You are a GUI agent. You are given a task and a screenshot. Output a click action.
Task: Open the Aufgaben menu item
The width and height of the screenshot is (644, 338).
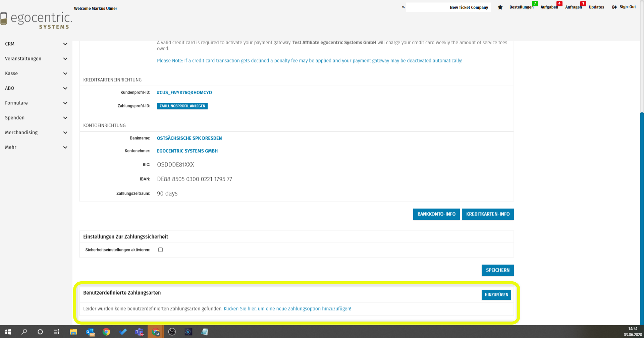tap(549, 7)
